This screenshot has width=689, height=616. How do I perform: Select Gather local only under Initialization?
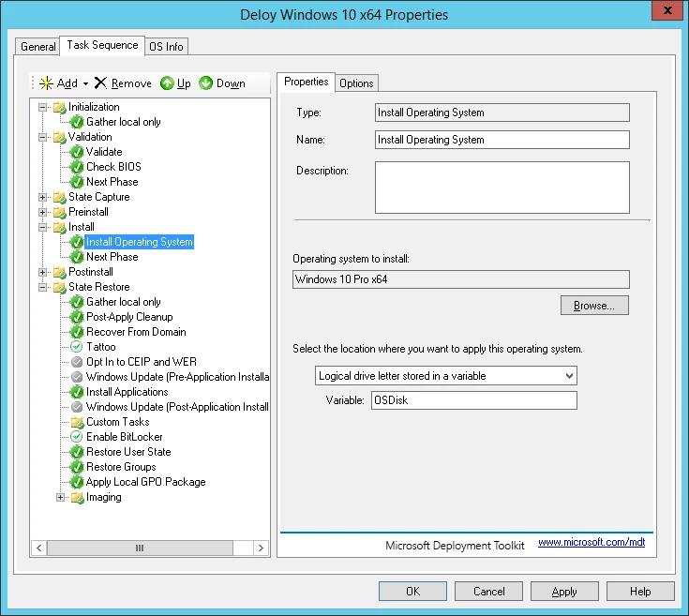124,122
